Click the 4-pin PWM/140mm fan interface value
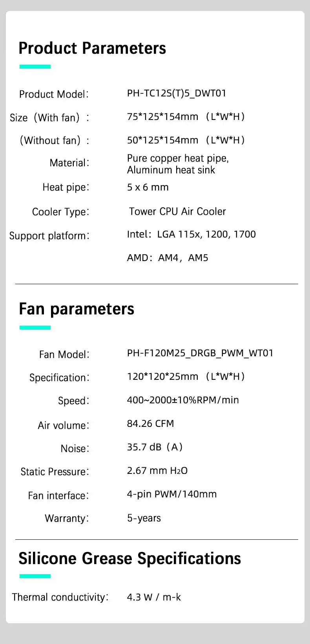 pos(171,494)
